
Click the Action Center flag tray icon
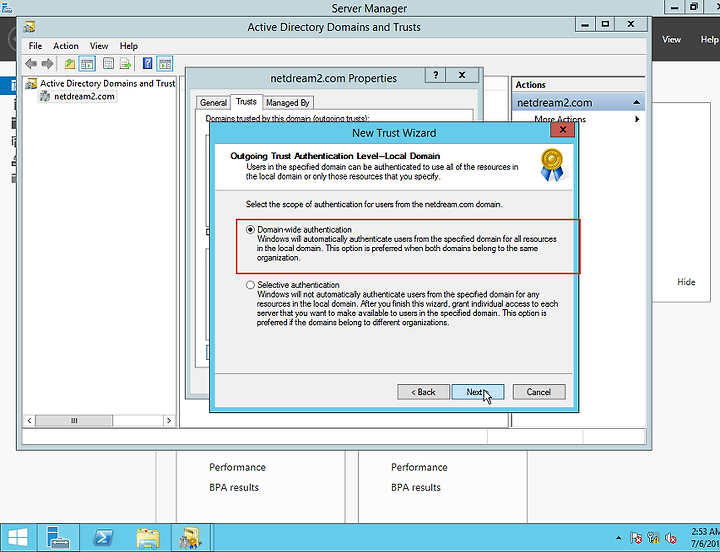coord(636,538)
